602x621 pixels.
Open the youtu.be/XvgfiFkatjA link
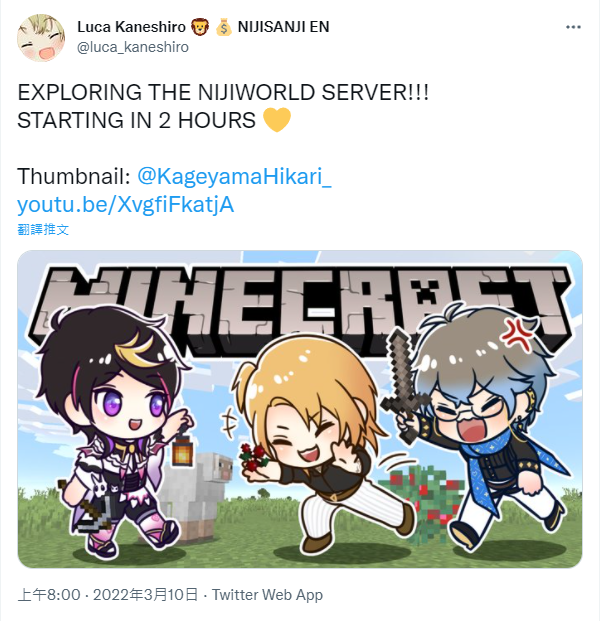tap(126, 204)
